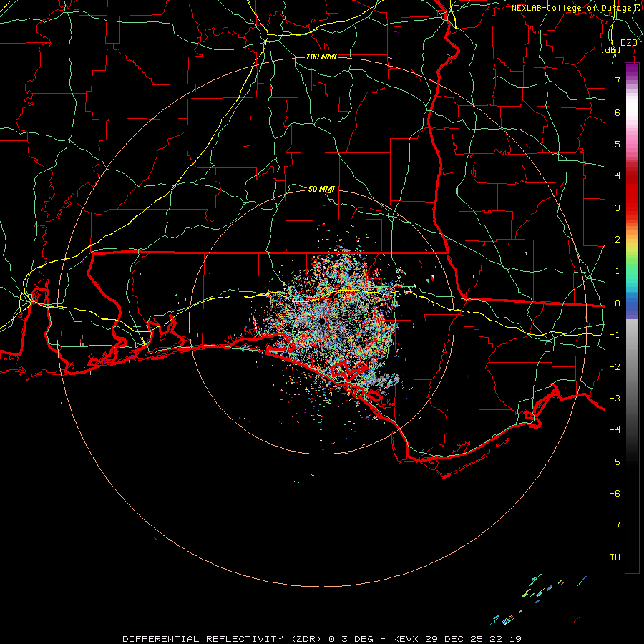Click the -7 value on color scale
Screen dimensions: 644x644
[615, 525]
